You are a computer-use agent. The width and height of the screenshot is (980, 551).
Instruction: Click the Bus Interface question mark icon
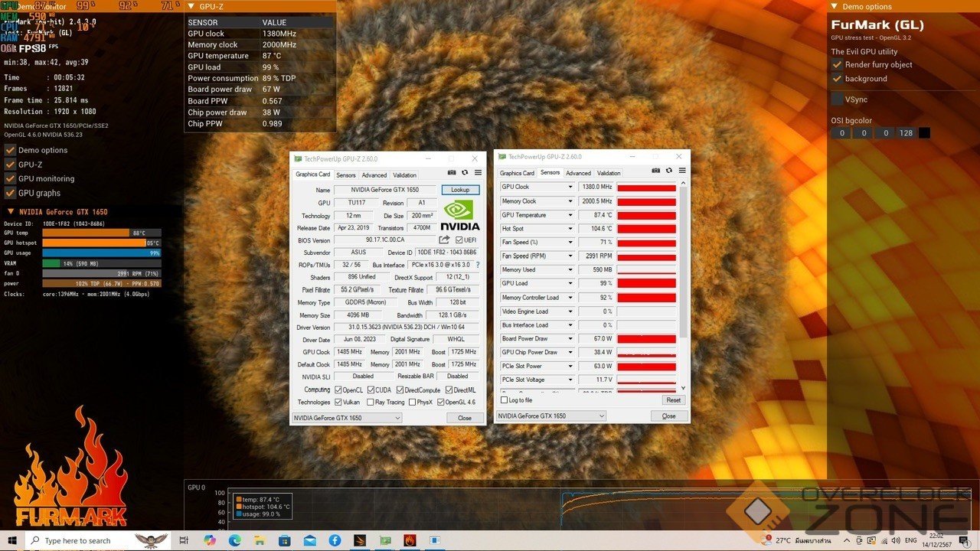point(478,265)
